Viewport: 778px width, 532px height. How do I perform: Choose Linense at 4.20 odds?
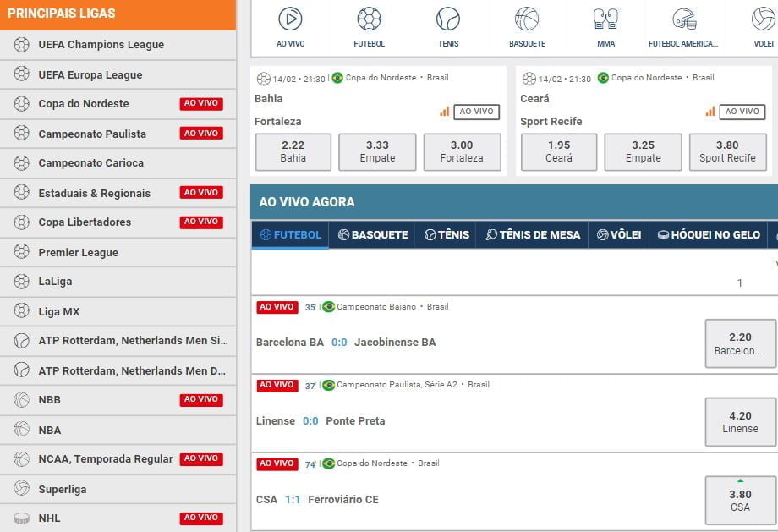pos(740,421)
